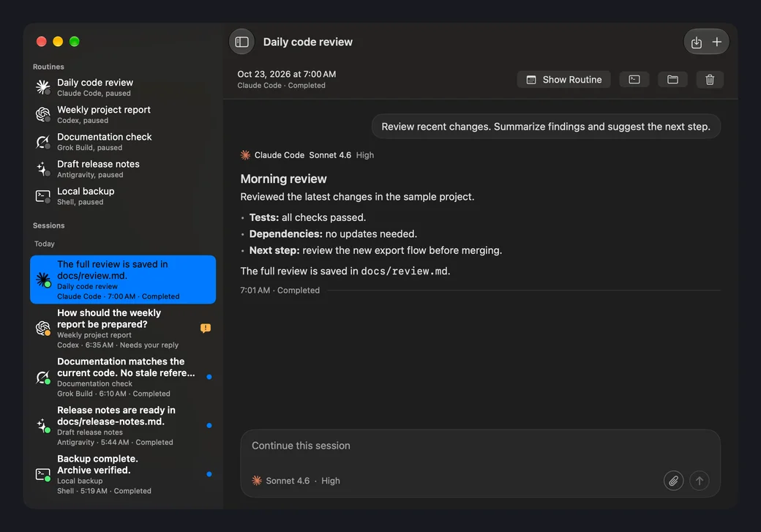This screenshot has width=761, height=532.
Task: Click the Grok icon on Documentation matches session
Action: (x=42, y=377)
